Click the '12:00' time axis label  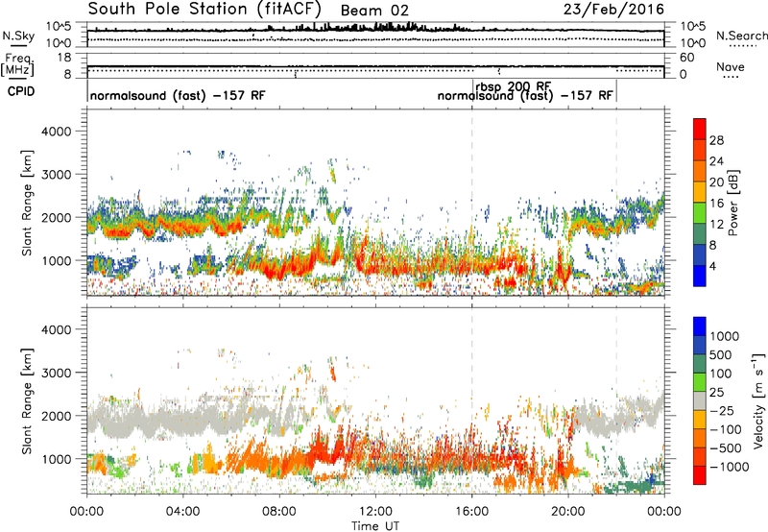tap(375, 512)
